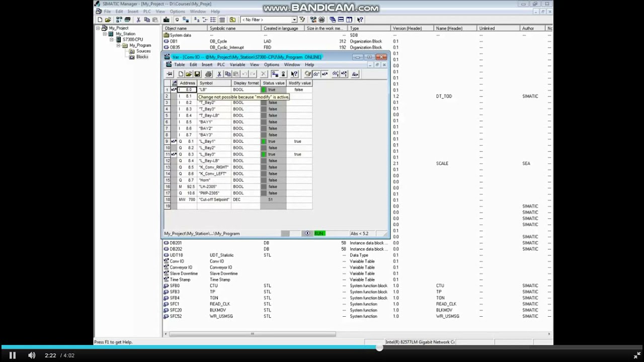The height and width of the screenshot is (362, 644).
Task: Collapse S7300-CPU tree node
Action: (112, 39)
